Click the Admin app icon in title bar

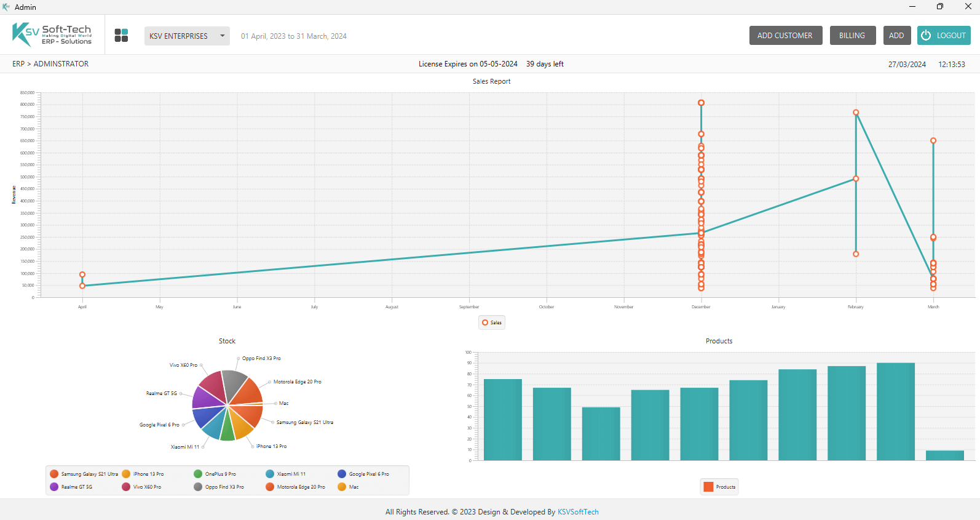(6, 7)
